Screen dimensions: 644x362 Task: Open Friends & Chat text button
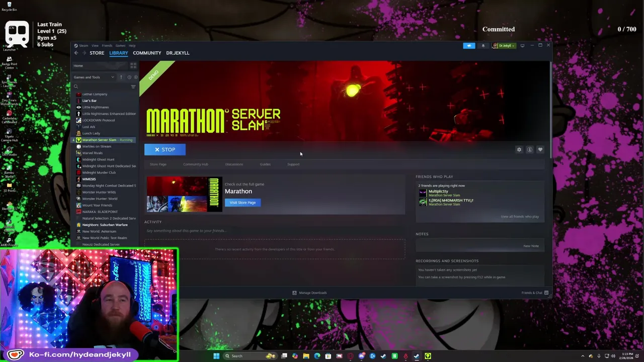click(x=532, y=293)
